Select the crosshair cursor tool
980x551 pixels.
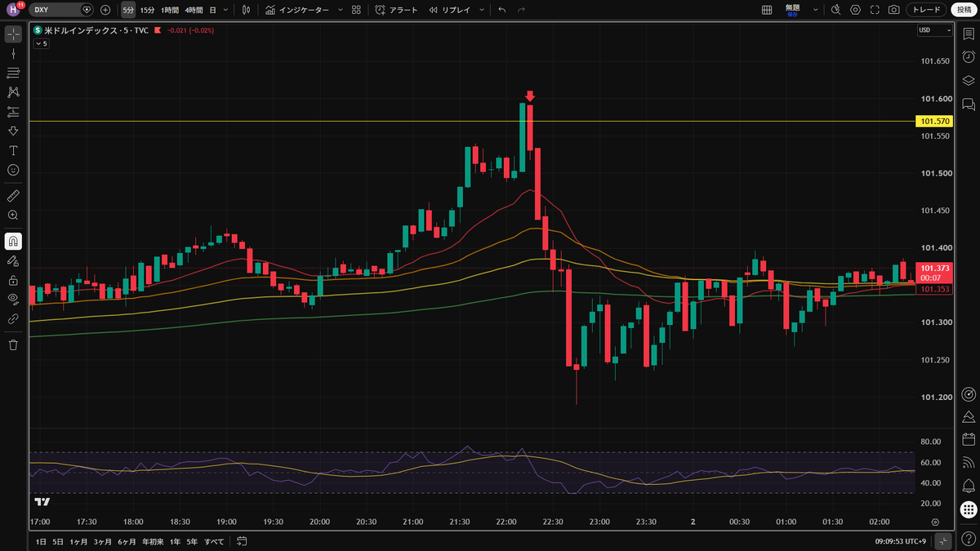(13, 33)
